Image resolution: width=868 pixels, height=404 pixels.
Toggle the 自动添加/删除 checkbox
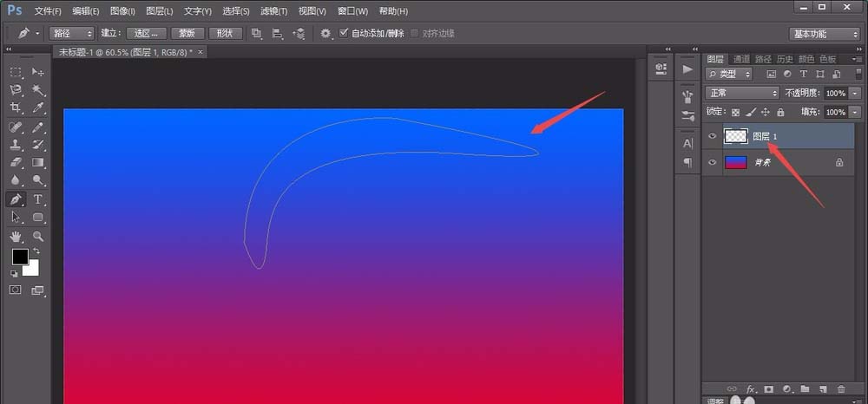coord(344,33)
